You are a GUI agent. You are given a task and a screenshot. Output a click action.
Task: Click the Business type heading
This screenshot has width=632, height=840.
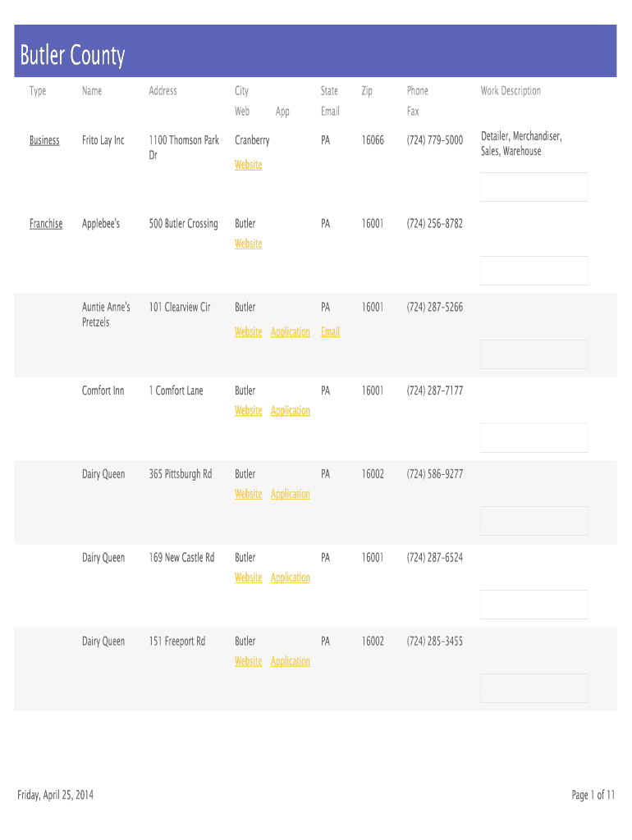click(x=44, y=140)
